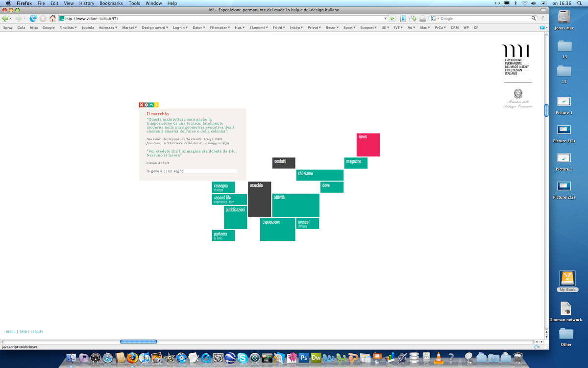Click the attività tile
The image size is (588, 368).
point(296,205)
